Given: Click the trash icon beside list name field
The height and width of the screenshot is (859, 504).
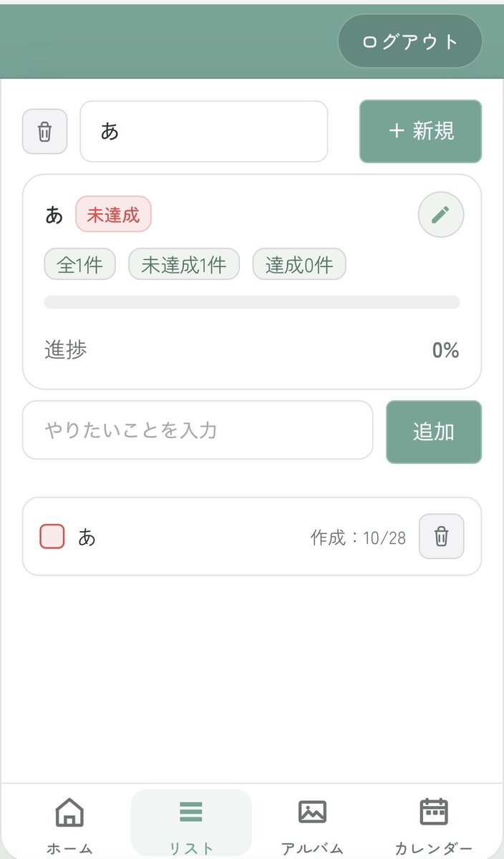Looking at the screenshot, I should (44, 132).
